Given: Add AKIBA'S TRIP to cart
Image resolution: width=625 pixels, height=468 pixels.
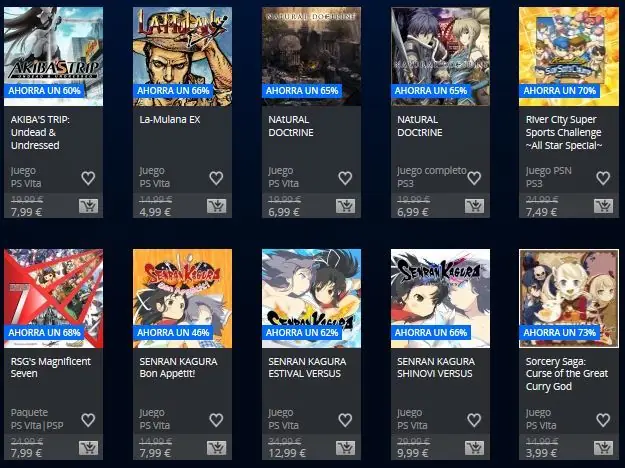Looking at the screenshot, I should [88, 206].
